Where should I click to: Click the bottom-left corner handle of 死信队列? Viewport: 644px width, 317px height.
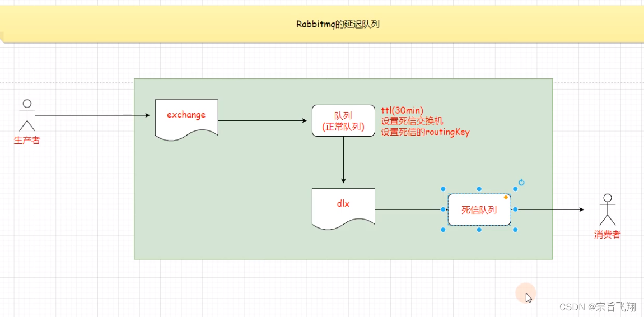click(x=443, y=230)
